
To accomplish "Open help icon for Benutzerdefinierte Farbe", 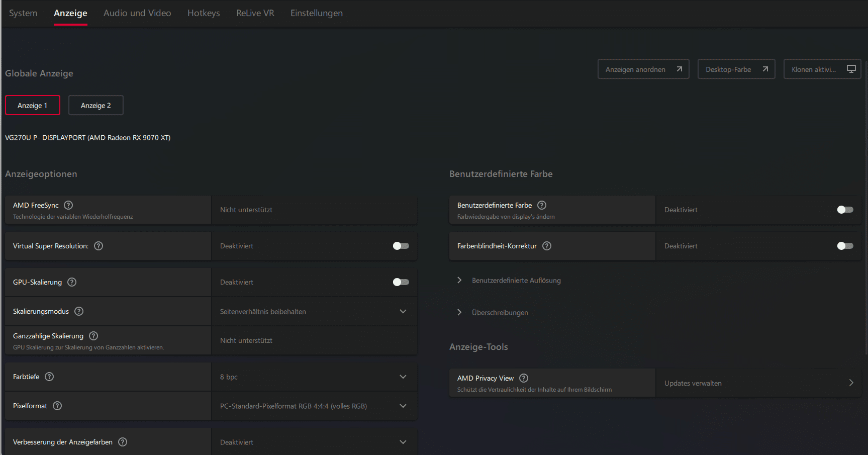I will click(x=542, y=205).
